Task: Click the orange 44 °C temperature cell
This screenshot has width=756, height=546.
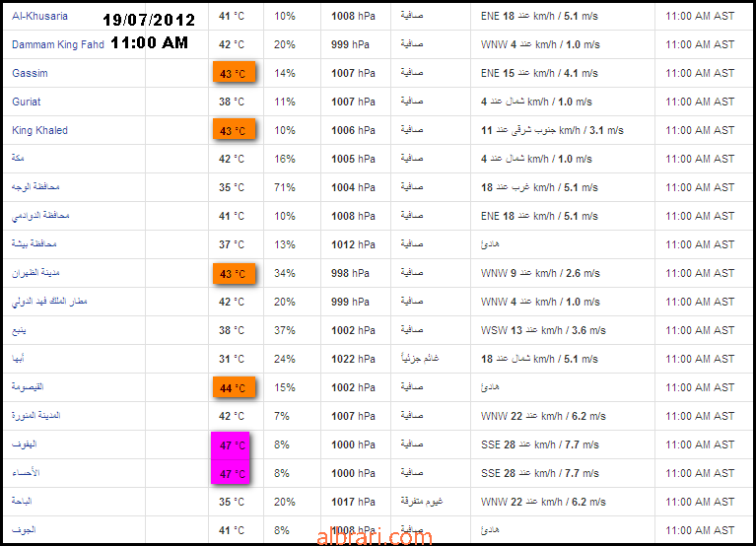Action: [x=234, y=387]
